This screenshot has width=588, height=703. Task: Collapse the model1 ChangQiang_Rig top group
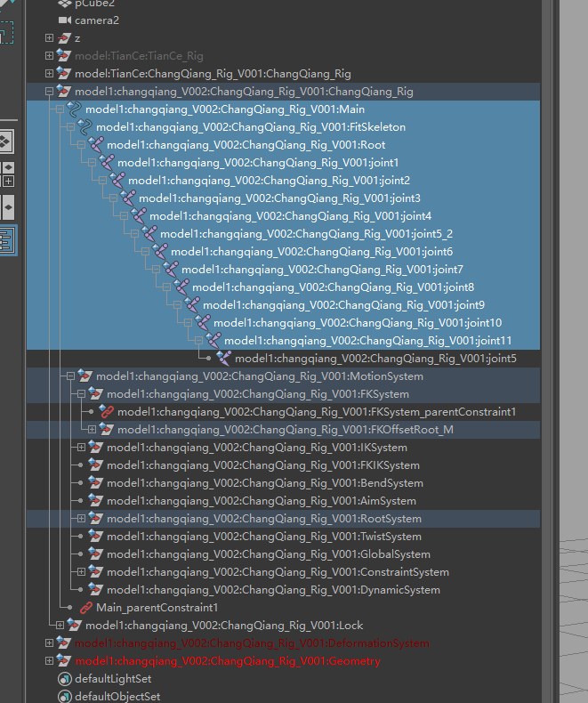(x=49, y=92)
